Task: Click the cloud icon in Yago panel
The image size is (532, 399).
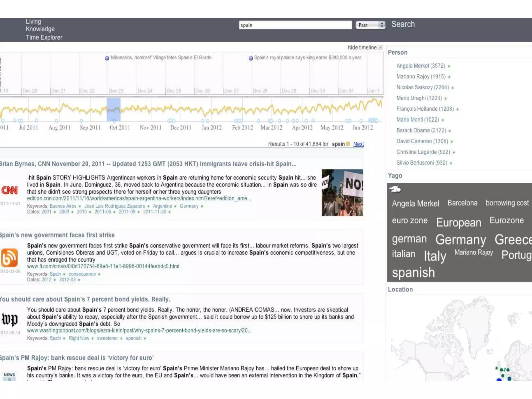Action: [x=395, y=190]
